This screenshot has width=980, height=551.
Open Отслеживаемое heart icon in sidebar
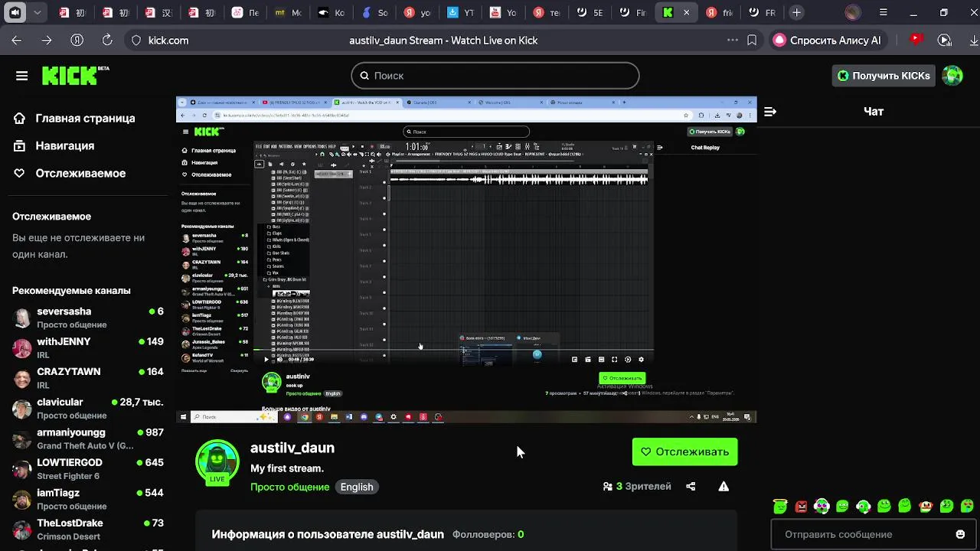pos(20,173)
